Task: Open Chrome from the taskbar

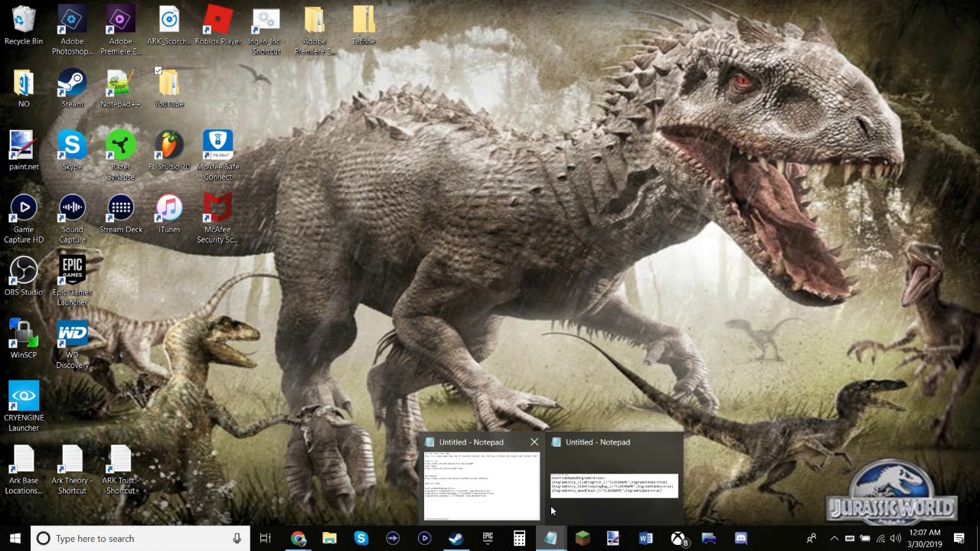Action: (x=299, y=539)
